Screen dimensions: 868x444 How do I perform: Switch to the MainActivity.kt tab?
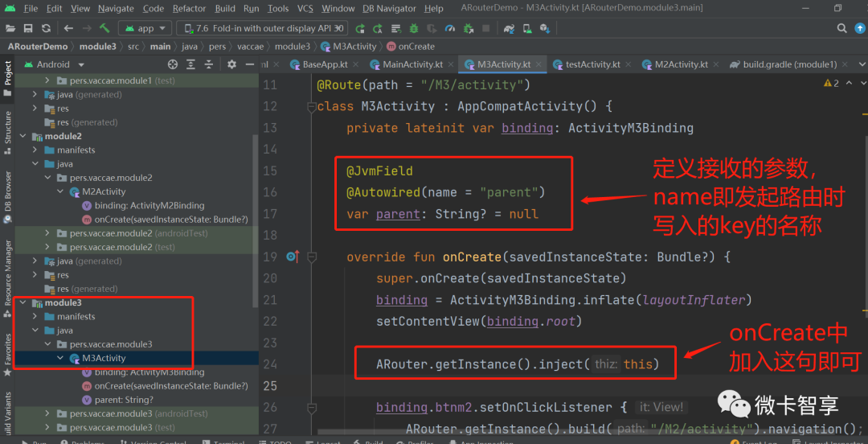click(412, 64)
